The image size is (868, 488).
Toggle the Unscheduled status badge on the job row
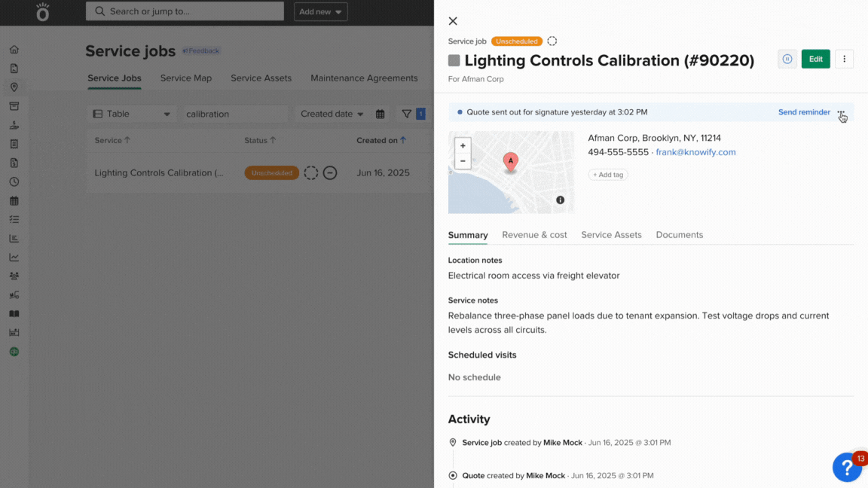pyautogui.click(x=271, y=172)
